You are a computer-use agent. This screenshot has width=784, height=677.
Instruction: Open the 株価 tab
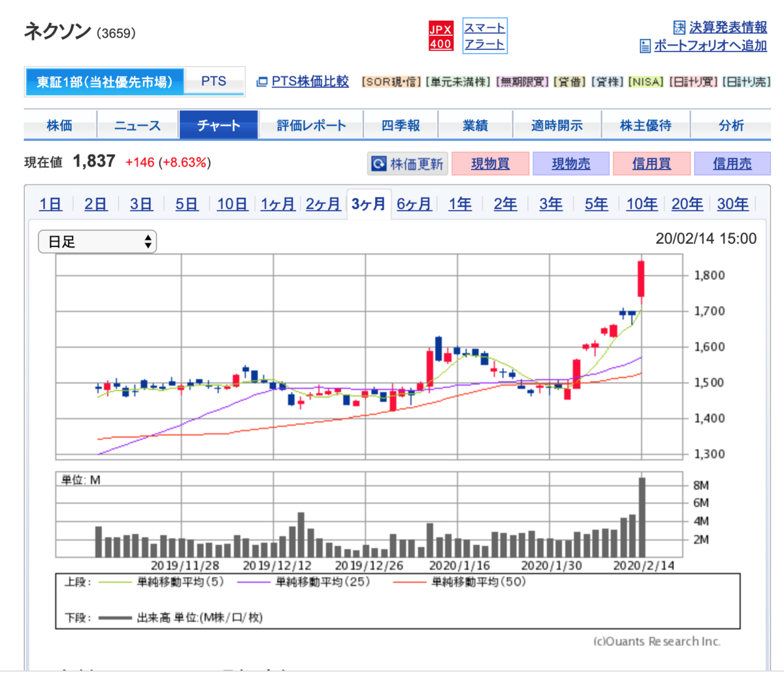pyautogui.click(x=60, y=125)
